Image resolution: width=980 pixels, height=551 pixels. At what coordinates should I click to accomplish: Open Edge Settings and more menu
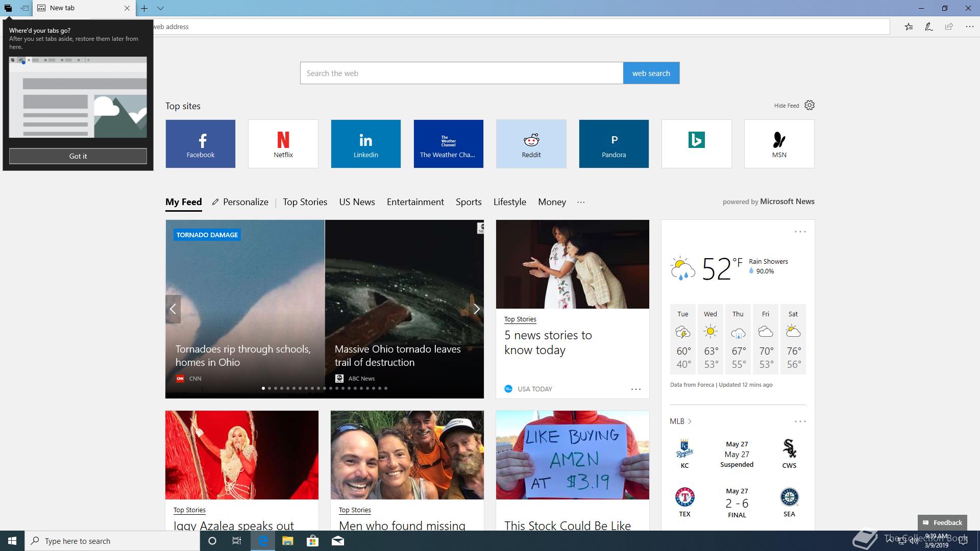[x=969, y=27]
